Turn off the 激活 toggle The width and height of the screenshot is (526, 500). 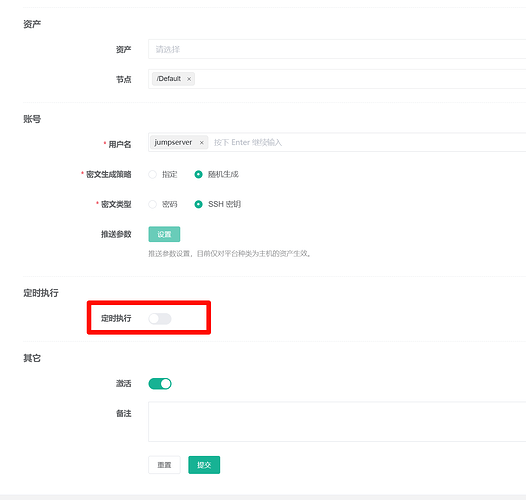(x=160, y=384)
